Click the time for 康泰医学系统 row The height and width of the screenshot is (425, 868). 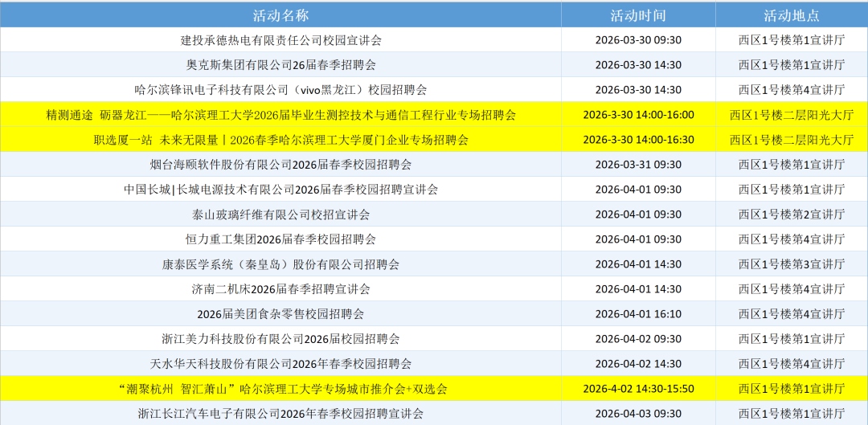[x=638, y=264]
